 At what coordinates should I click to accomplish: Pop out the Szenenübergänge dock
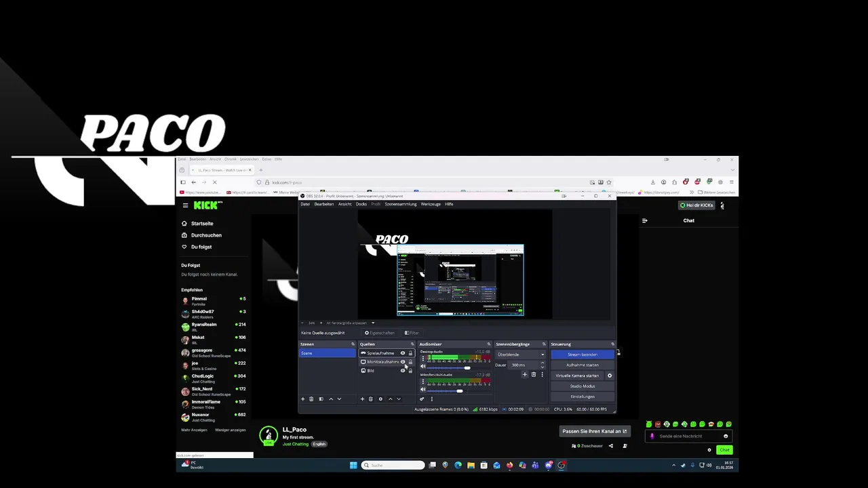coord(544,344)
